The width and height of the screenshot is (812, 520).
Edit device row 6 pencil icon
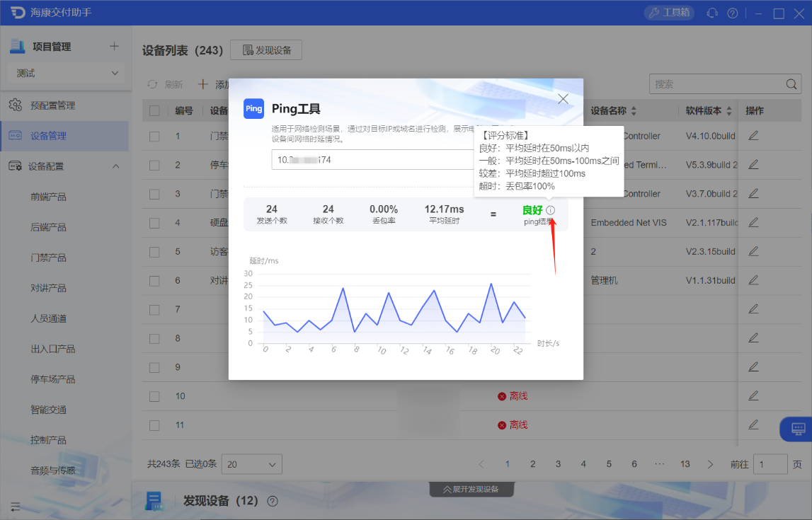coord(753,280)
